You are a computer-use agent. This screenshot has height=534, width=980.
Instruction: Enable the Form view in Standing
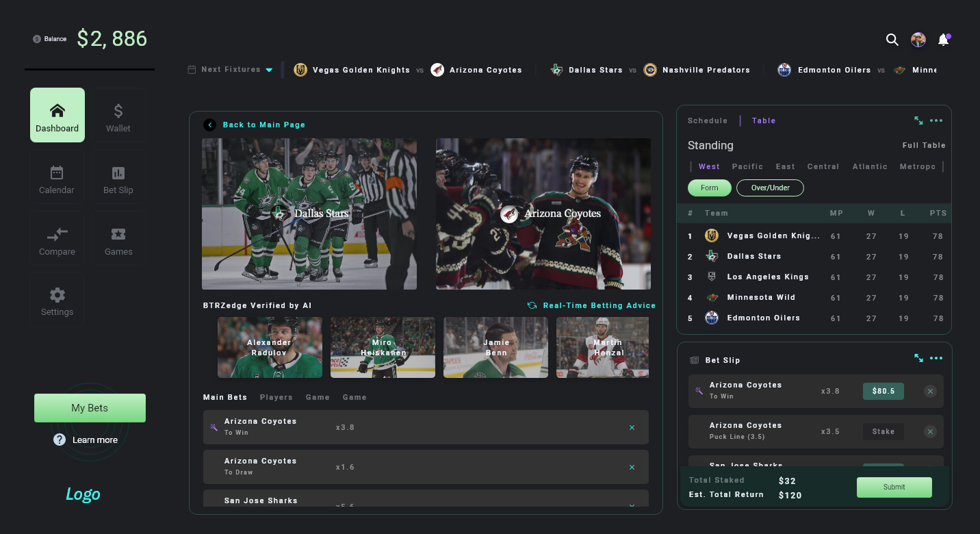point(709,188)
